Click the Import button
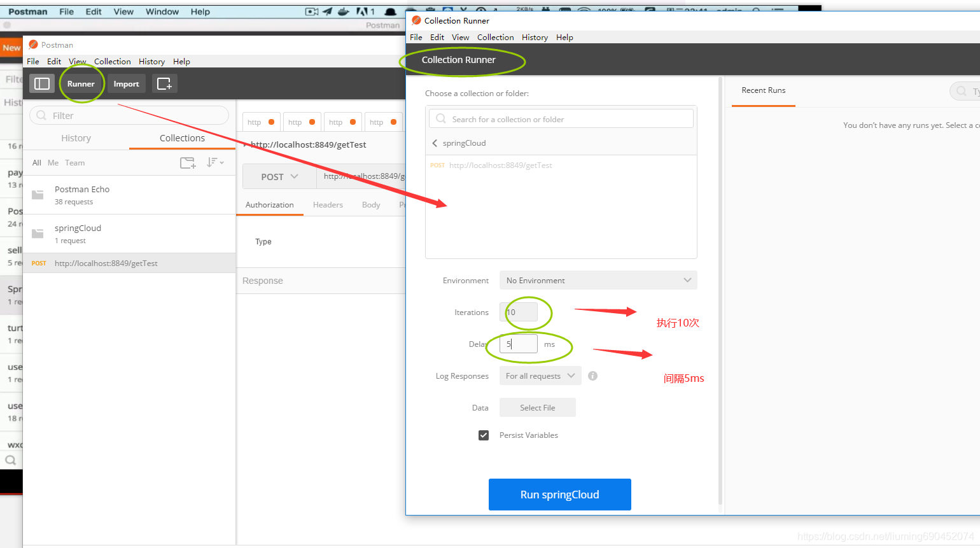The width and height of the screenshot is (980, 548). 126,83
